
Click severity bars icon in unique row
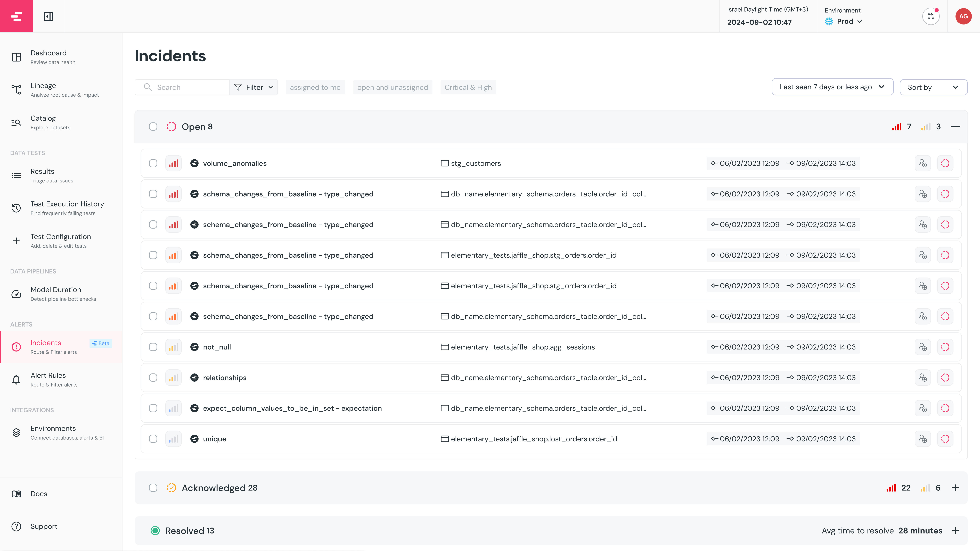174,439
